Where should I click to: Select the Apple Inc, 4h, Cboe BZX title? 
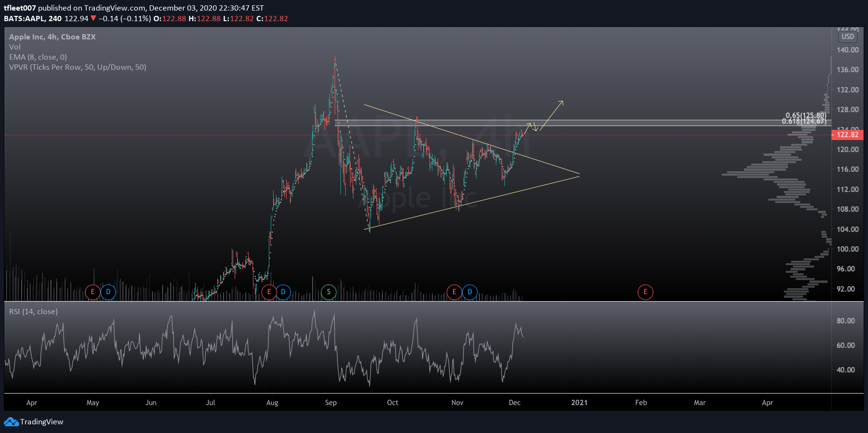coord(52,37)
